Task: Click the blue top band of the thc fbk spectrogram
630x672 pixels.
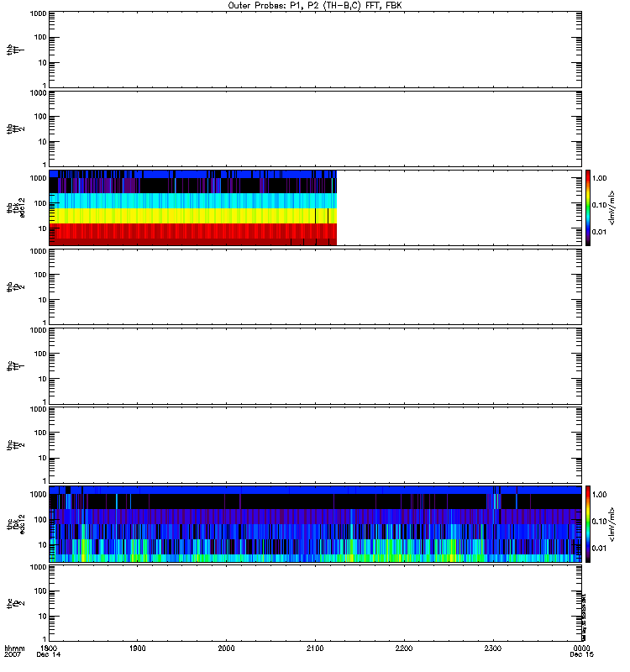Action: coord(315,491)
